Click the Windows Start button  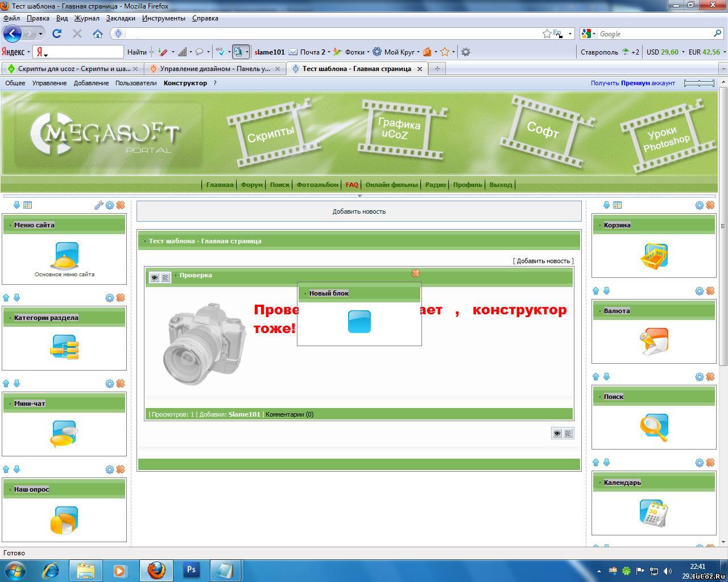pyautogui.click(x=15, y=570)
